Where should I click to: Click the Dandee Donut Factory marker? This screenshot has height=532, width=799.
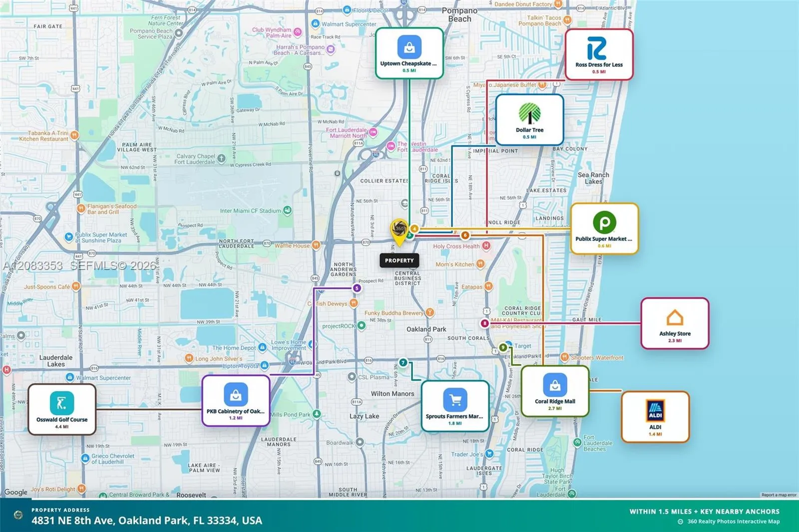point(558,4)
